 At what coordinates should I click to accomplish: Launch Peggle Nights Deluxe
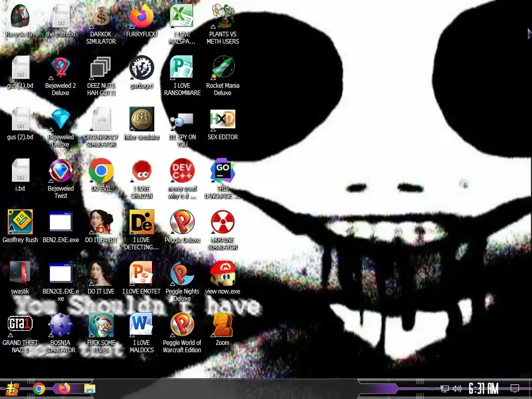(x=182, y=273)
